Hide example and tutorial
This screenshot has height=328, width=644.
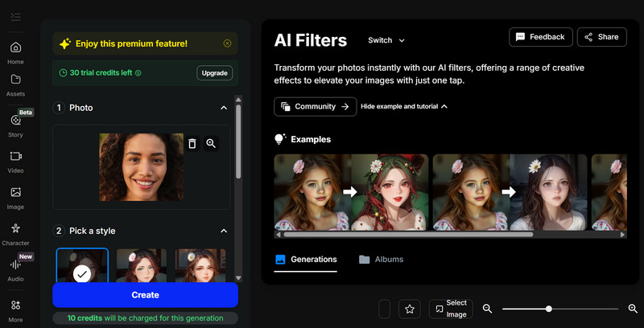point(404,106)
